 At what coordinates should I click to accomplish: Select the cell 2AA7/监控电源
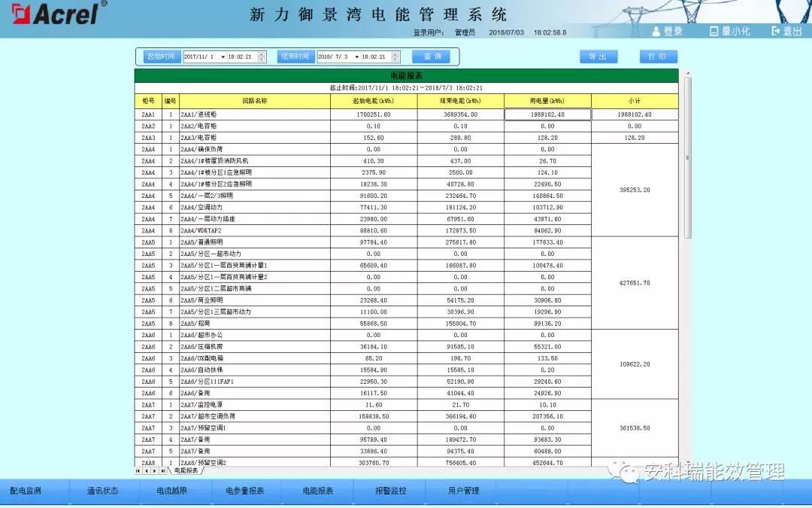pos(255,405)
